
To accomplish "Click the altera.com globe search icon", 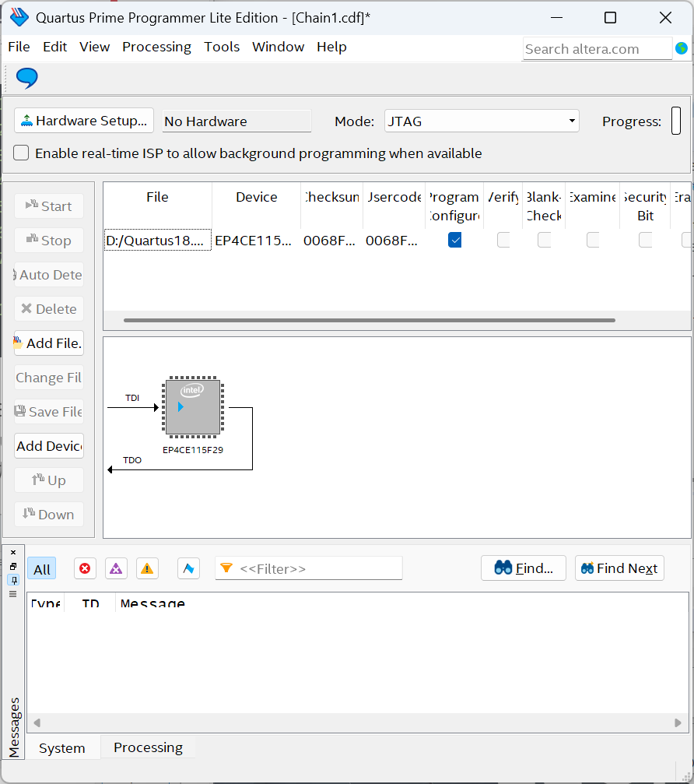I will [x=681, y=48].
